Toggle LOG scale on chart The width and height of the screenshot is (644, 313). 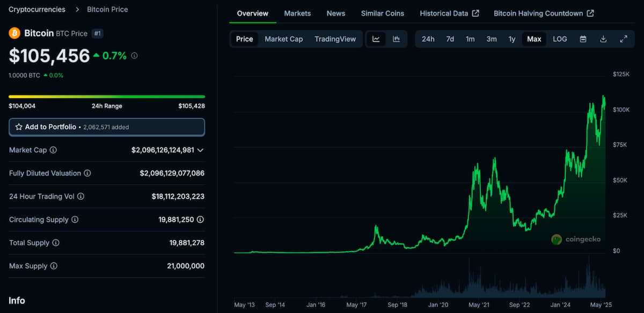(560, 39)
